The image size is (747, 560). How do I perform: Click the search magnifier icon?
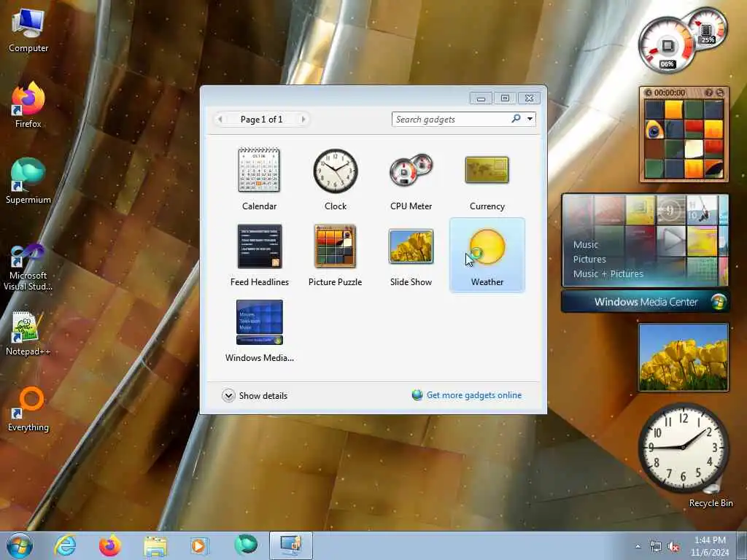516,119
